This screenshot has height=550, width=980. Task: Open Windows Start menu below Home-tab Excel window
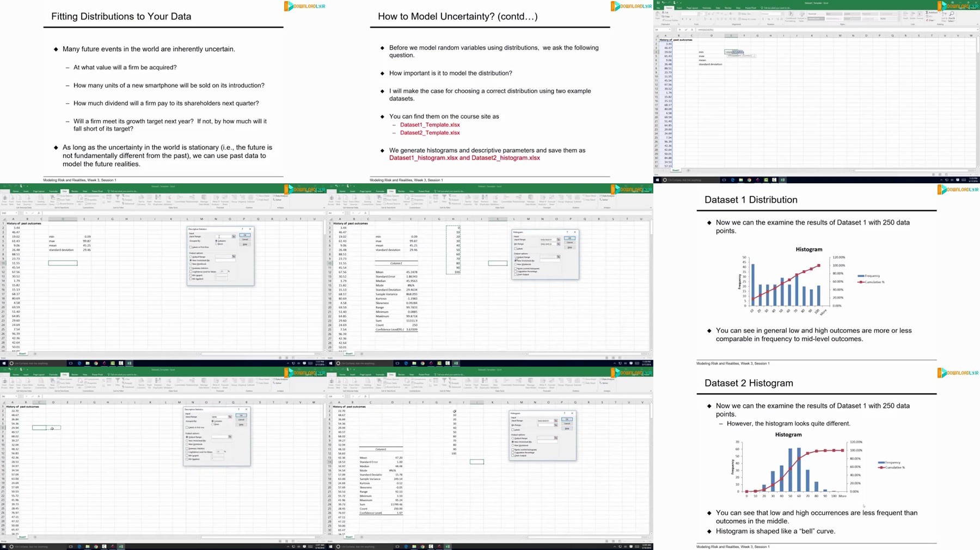(x=657, y=180)
